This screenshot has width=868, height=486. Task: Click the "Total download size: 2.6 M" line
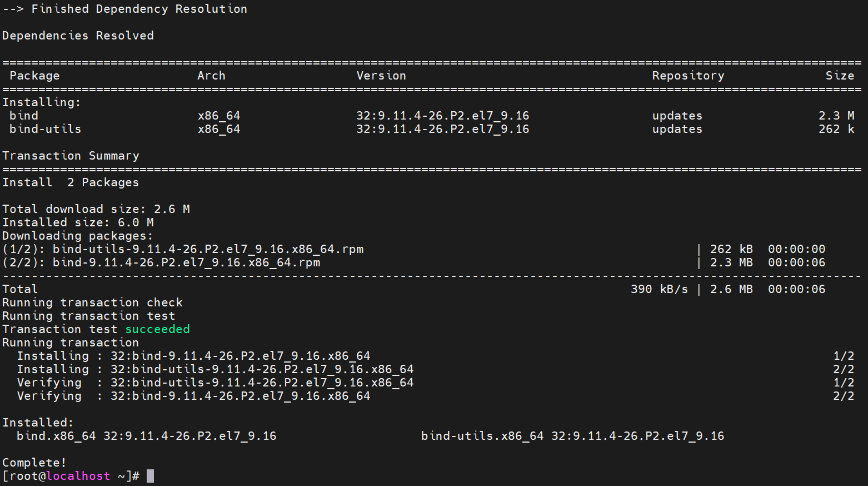pyautogui.click(x=96, y=209)
